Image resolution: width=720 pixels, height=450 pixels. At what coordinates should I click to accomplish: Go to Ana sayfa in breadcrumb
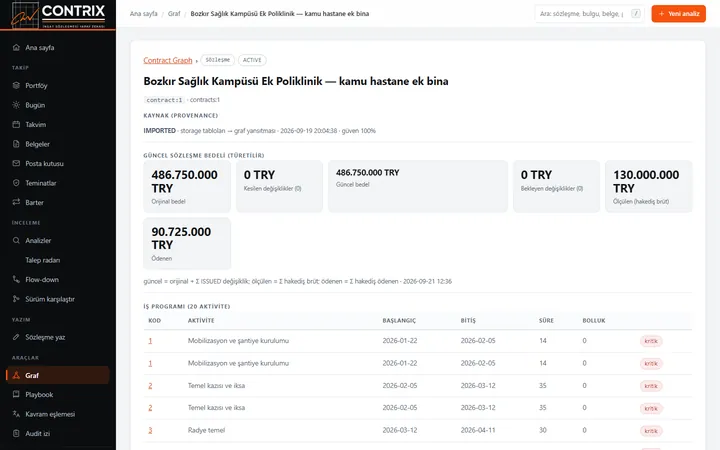[143, 14]
